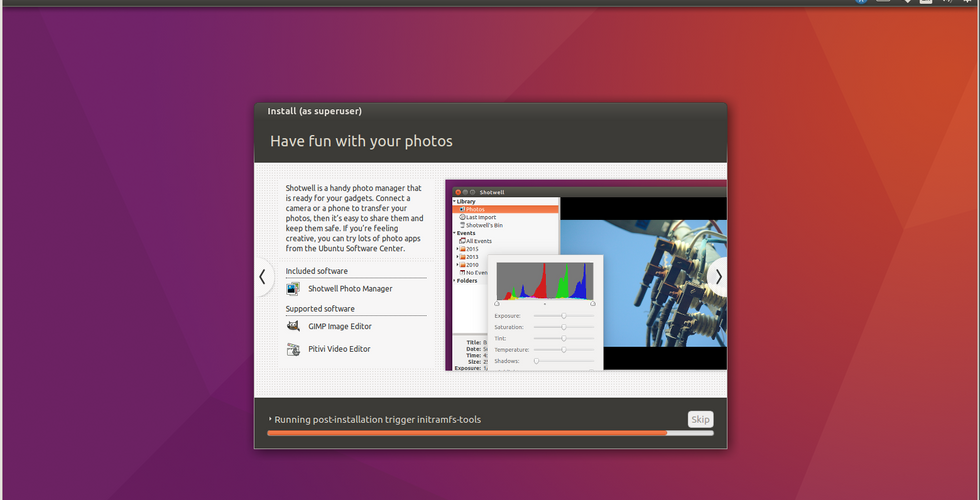Select the Shotwell Photo Manager label
Viewport: 980px width, 500px height.
(x=350, y=289)
